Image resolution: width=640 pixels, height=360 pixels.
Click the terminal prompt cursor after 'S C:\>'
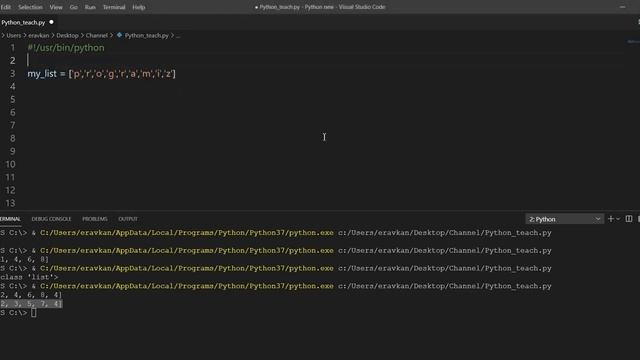33,313
